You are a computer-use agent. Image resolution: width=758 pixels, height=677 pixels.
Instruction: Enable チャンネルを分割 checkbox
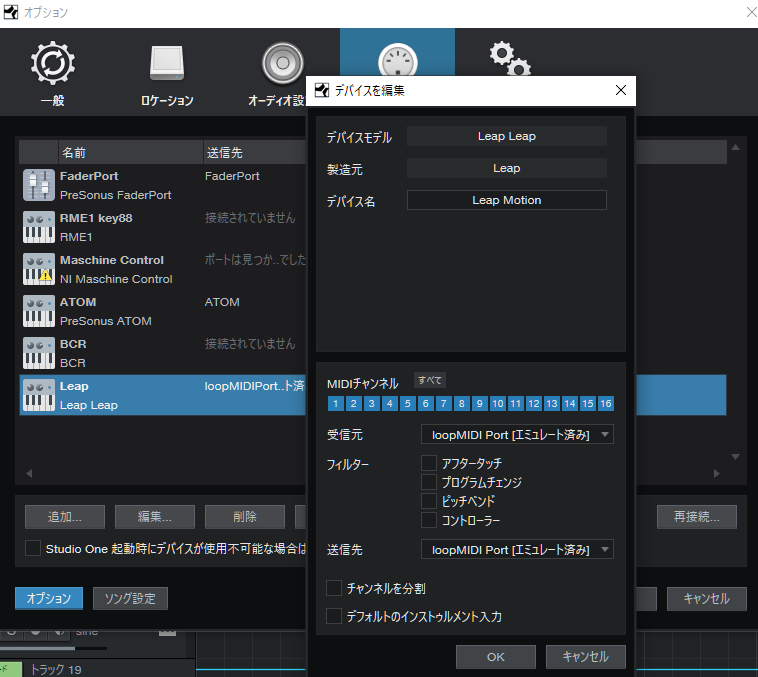[334, 588]
